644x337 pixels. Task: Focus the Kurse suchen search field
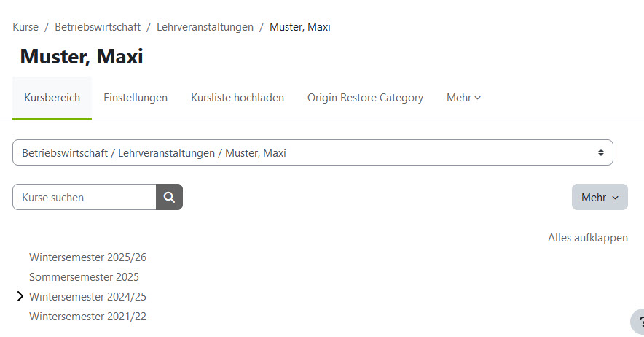[x=85, y=197]
